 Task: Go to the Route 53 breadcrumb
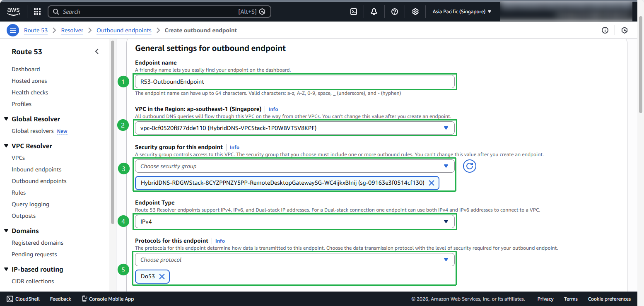point(36,30)
